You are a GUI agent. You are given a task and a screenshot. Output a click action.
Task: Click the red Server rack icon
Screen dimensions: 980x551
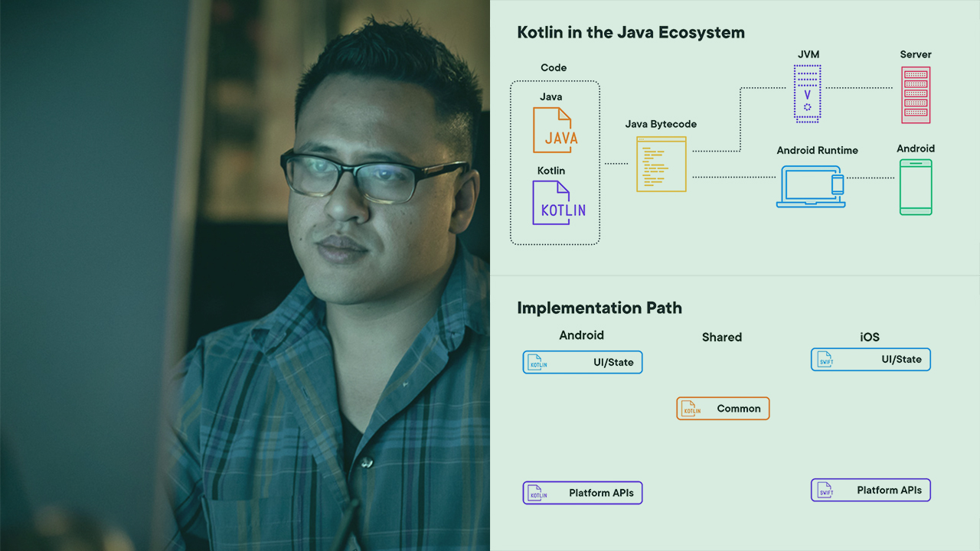(x=916, y=95)
